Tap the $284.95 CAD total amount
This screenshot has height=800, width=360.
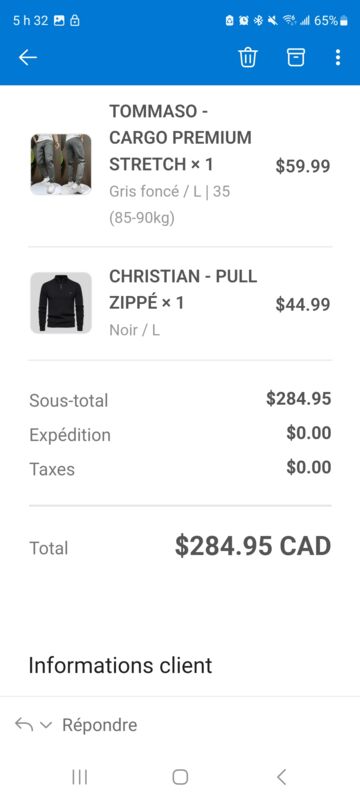point(253,546)
